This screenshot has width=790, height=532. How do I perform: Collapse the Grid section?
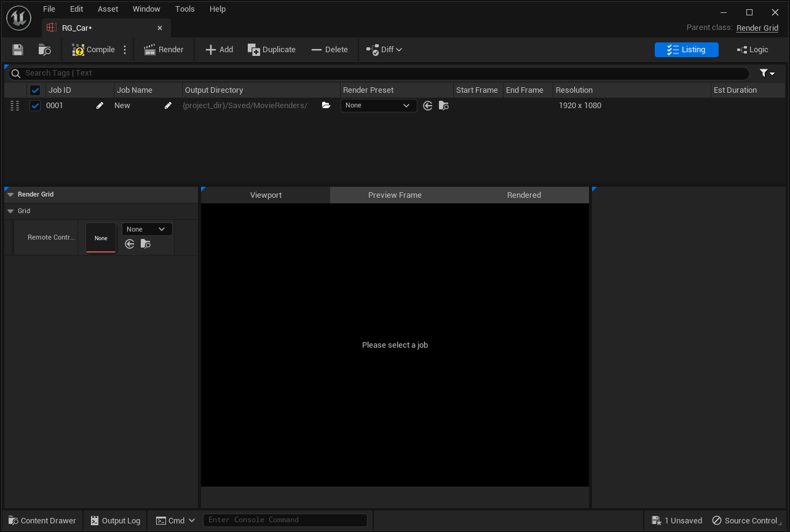coord(10,211)
